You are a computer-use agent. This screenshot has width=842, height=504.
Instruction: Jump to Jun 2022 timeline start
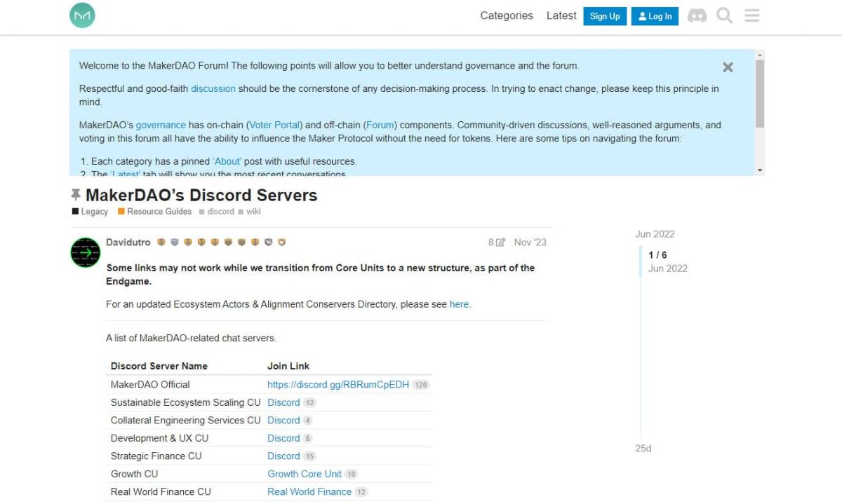[655, 234]
